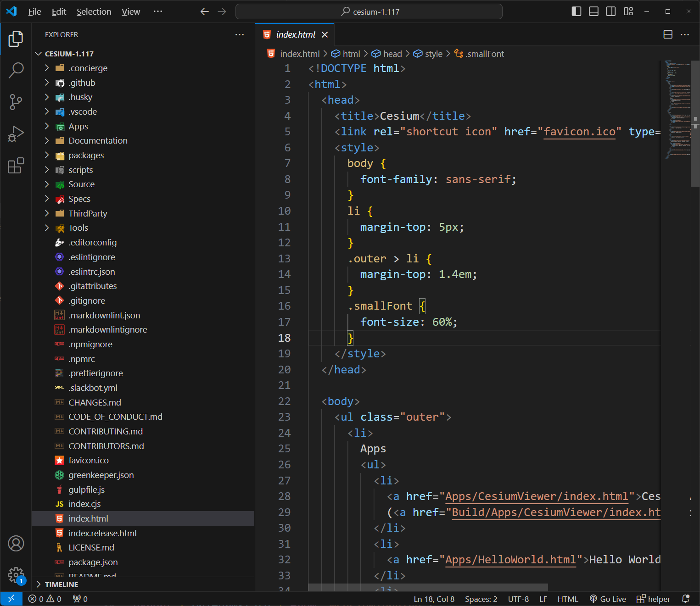Open the File menu
This screenshot has height=606, width=700.
[x=34, y=11]
